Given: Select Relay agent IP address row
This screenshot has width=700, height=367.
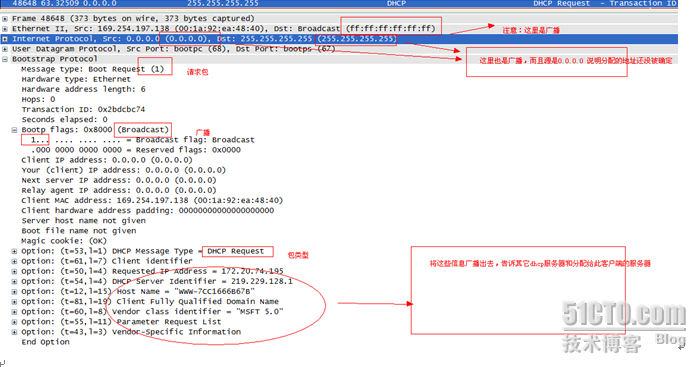Looking at the screenshot, I should pyautogui.click(x=119, y=190).
